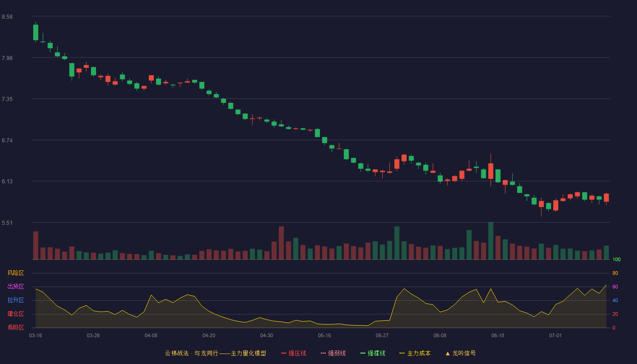The height and width of the screenshot is (364, 637).
Task: Click the 拉升区 zone label
Action: 15,300
